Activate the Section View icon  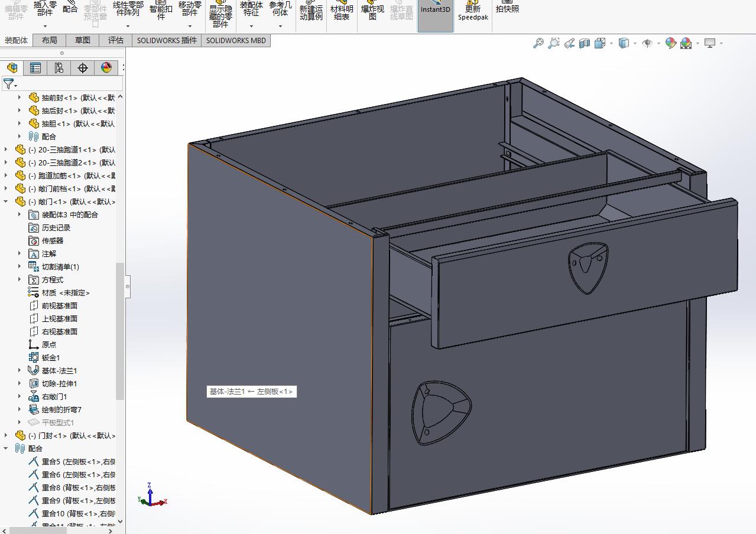pyautogui.click(x=585, y=43)
